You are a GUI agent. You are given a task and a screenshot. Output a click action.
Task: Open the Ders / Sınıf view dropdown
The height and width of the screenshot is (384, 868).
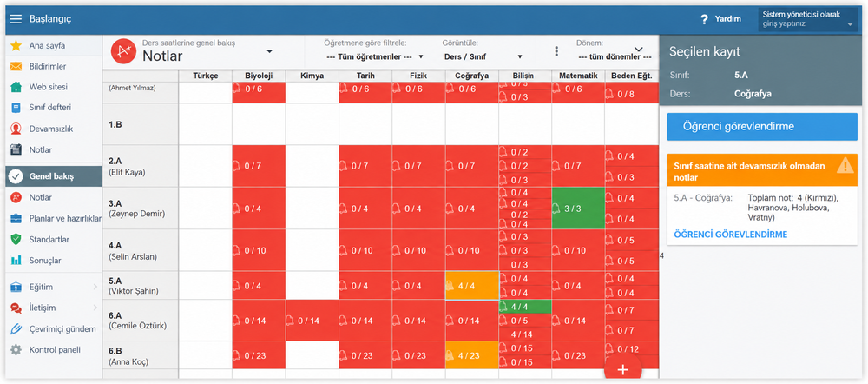pos(483,56)
